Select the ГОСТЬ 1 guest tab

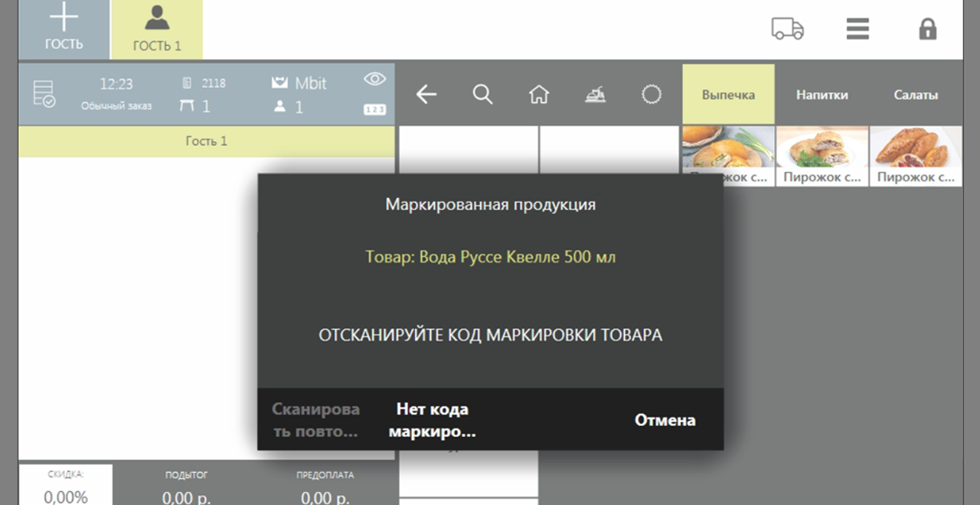pyautogui.click(x=156, y=29)
